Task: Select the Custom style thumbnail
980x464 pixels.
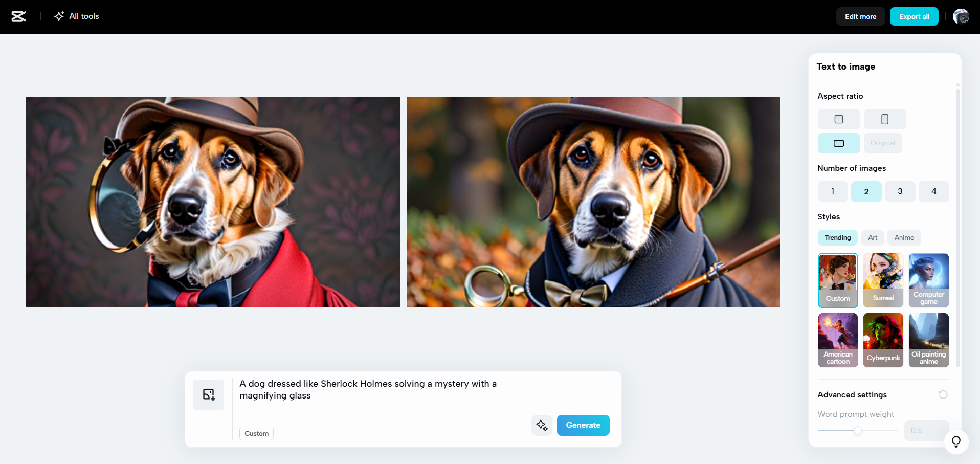Action: click(x=838, y=280)
